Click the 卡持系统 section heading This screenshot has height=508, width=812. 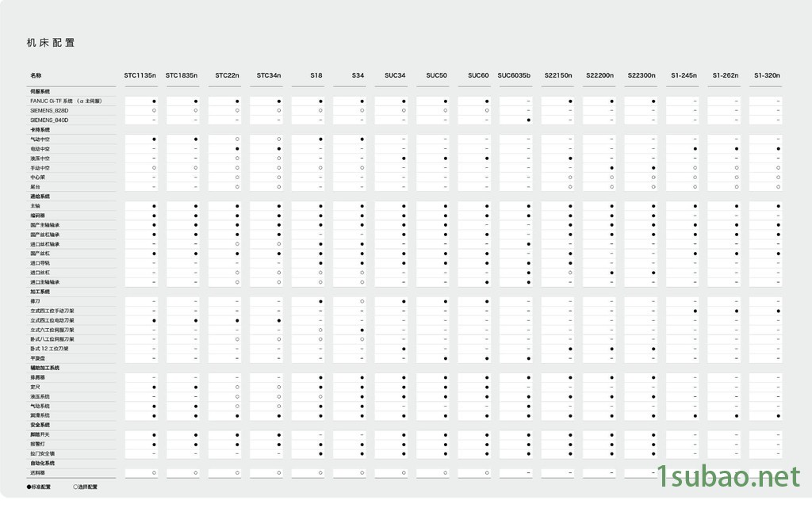pyautogui.click(x=40, y=130)
